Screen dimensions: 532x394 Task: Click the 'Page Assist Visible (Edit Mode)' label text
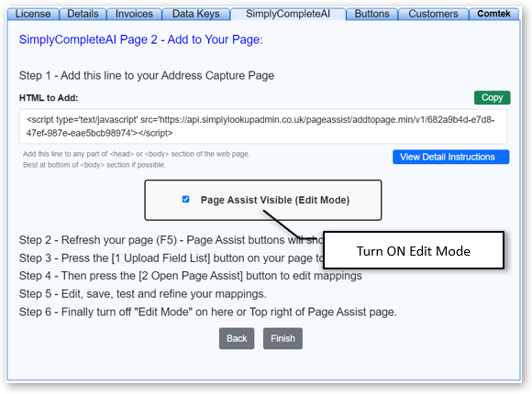(275, 200)
